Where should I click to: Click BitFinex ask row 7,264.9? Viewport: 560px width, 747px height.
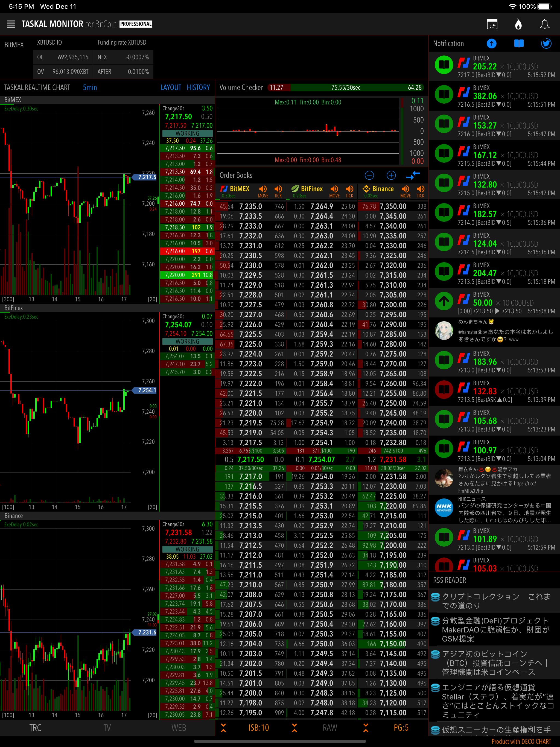[322, 206]
